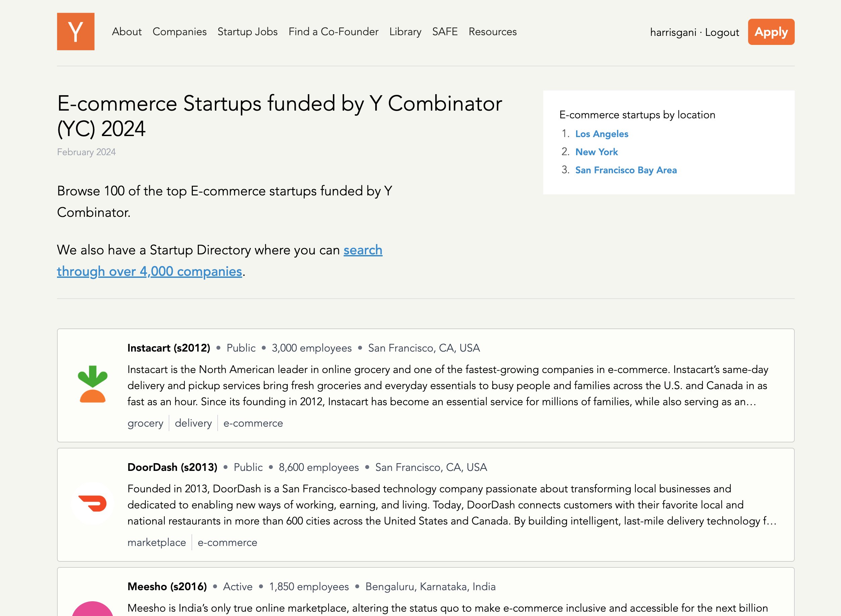Click the 'Public' status on DoorDash
This screenshot has height=616, width=841.
point(248,467)
